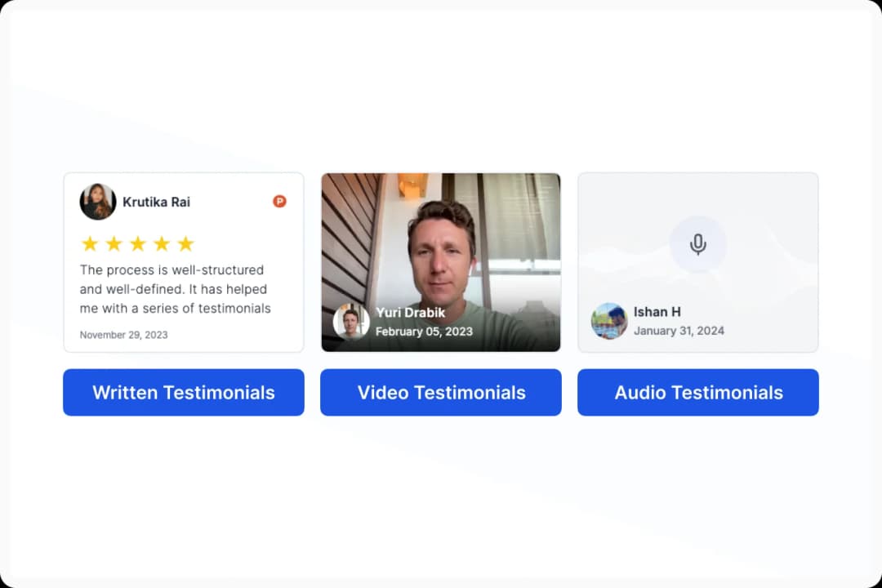Open Ishan H's audio testimonial card
The image size is (882, 588).
697,263
